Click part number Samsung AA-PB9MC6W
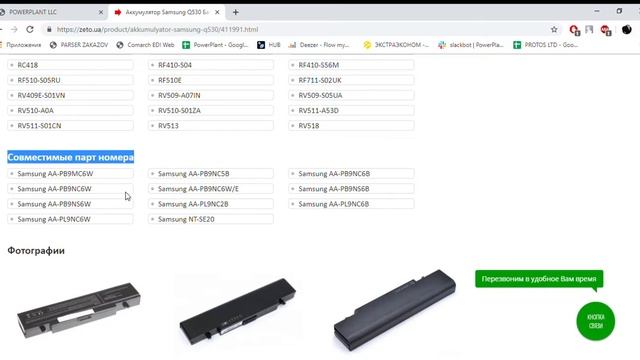Image resolution: width=640 pixels, height=360 pixels. point(70,173)
